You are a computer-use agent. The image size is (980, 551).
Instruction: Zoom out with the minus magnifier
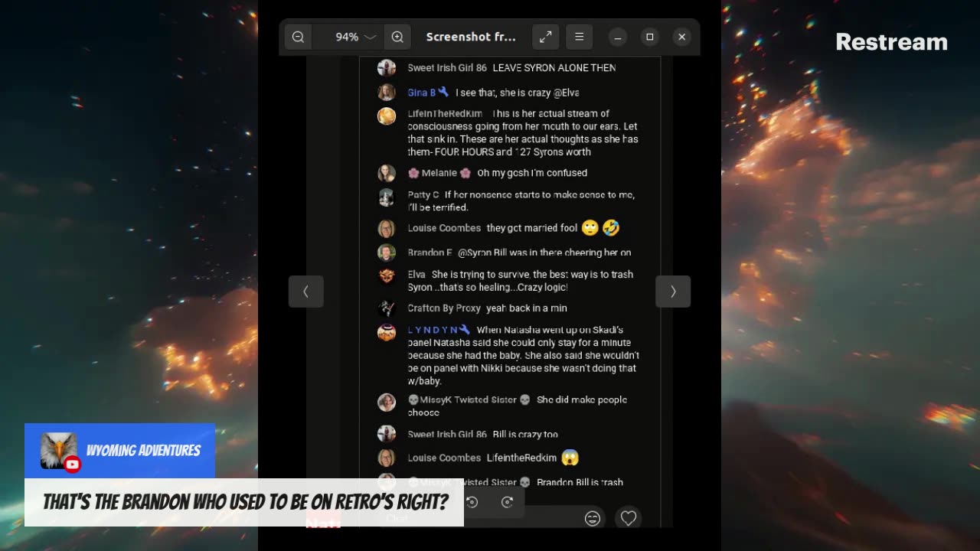[x=298, y=37]
